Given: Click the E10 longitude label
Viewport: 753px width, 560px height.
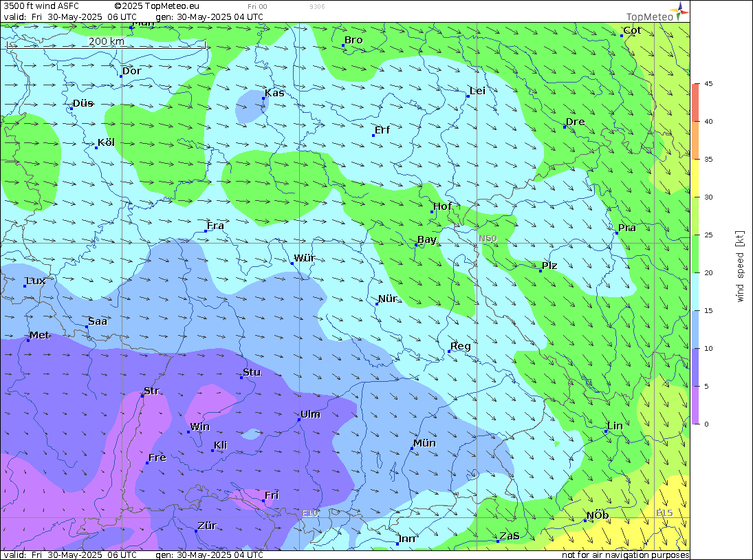Looking at the screenshot, I should point(310,513).
